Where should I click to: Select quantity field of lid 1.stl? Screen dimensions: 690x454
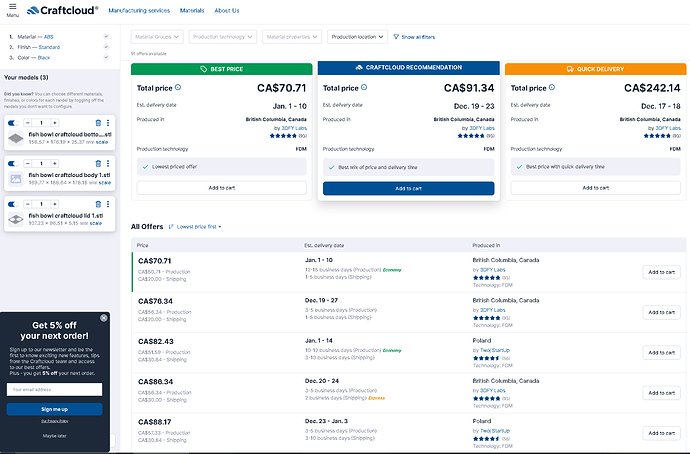(x=41, y=204)
